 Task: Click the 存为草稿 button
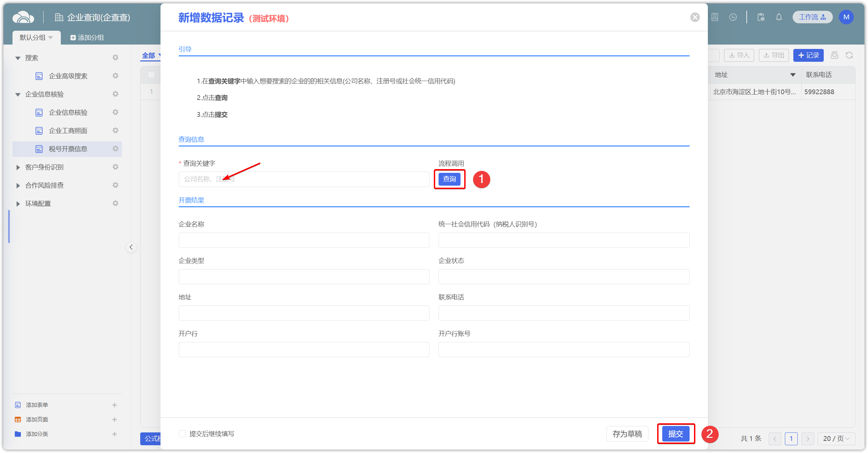627,434
